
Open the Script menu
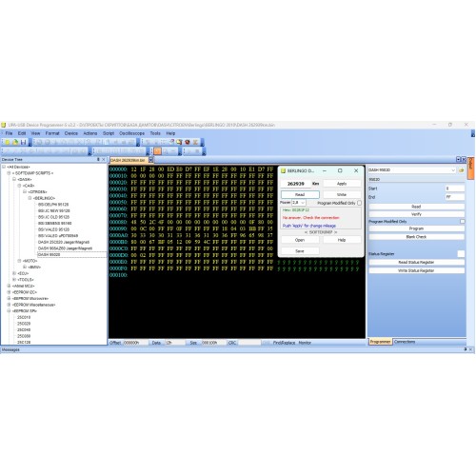pyautogui.click(x=109, y=133)
